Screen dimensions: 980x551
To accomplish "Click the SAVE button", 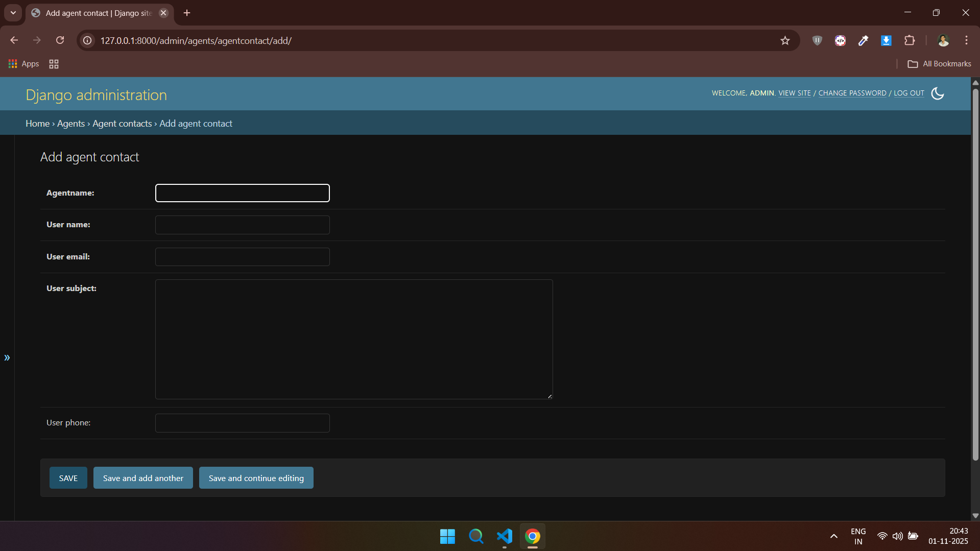I will (68, 478).
